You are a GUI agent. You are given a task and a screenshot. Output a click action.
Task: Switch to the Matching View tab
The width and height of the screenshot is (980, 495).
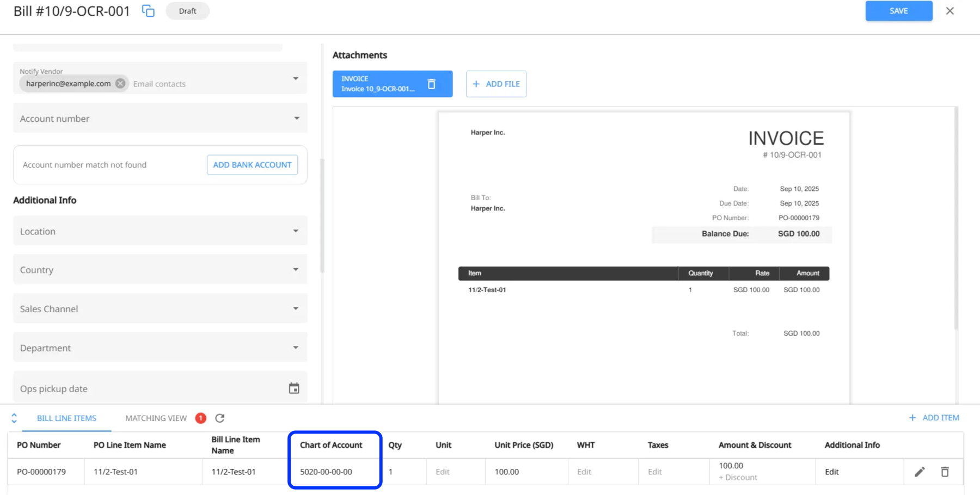point(156,418)
